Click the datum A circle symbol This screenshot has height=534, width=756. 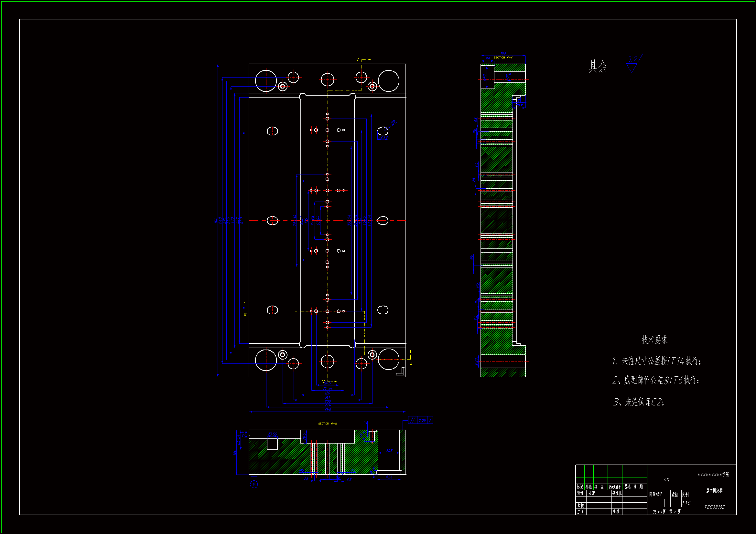tap(254, 484)
